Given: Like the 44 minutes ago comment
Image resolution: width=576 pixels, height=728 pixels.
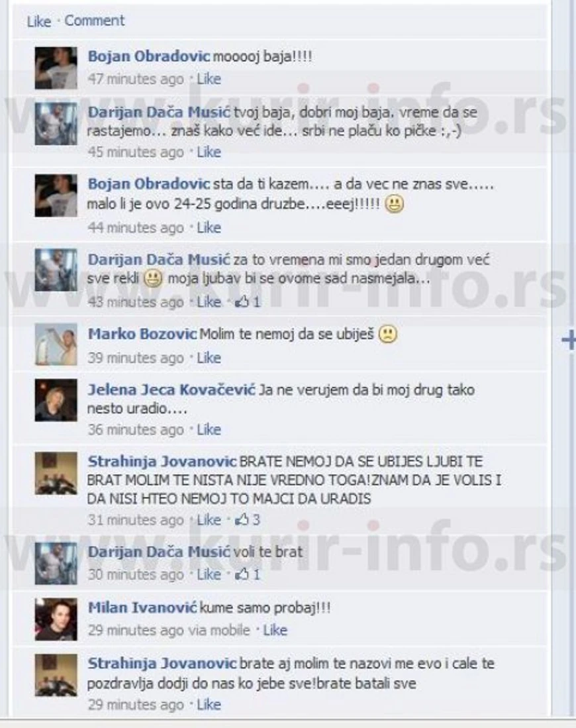Looking at the screenshot, I should pyautogui.click(x=209, y=227).
